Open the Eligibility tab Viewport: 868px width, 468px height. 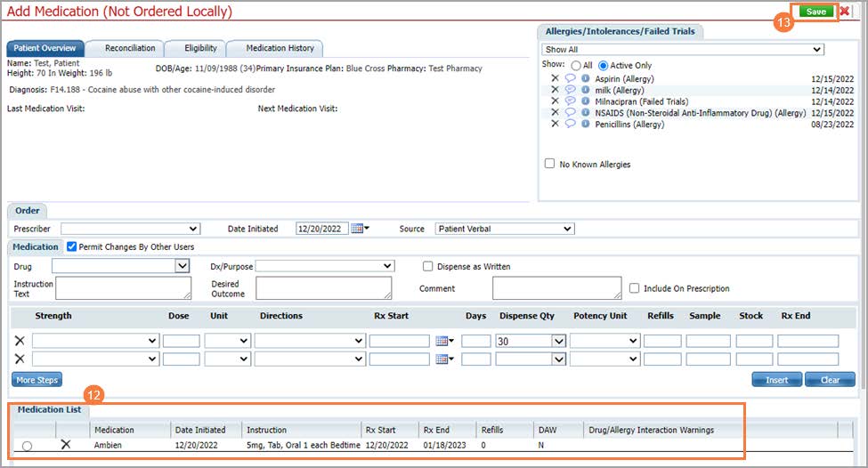(x=200, y=48)
